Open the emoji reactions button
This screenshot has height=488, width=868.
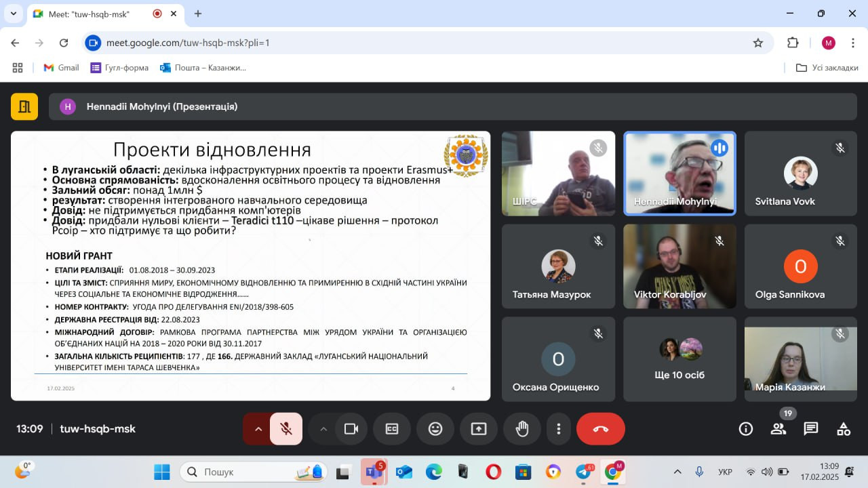click(x=435, y=429)
